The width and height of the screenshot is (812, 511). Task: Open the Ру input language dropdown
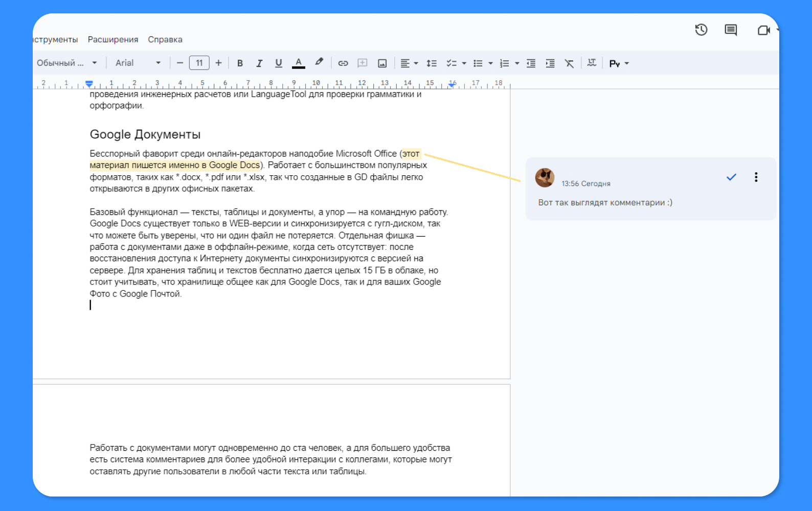[x=619, y=63]
